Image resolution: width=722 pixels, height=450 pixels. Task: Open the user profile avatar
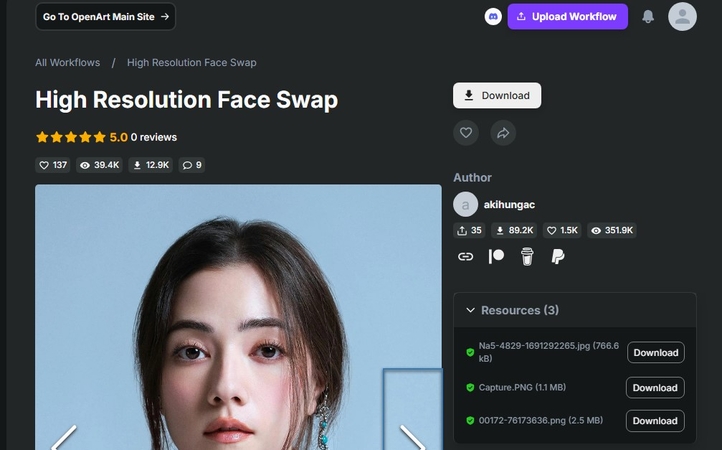(x=682, y=17)
